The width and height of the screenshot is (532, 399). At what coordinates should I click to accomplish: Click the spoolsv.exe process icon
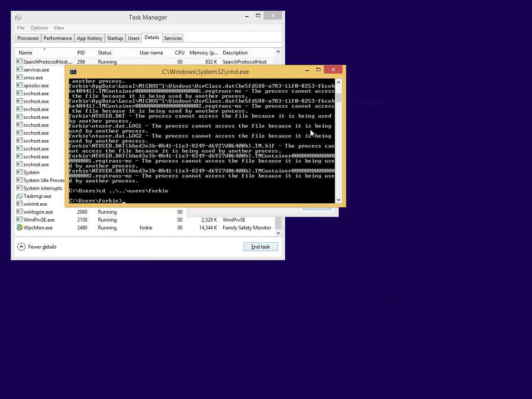(x=19, y=85)
